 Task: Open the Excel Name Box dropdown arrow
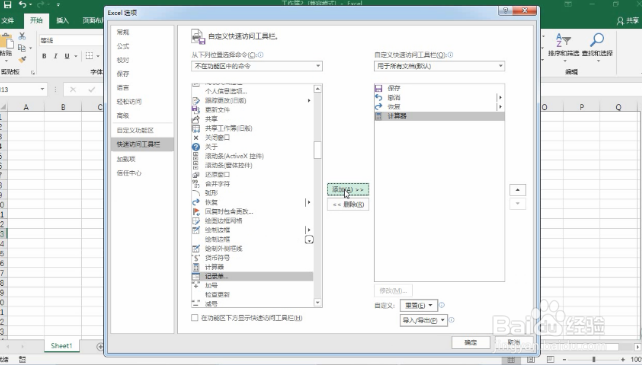pos(42,89)
